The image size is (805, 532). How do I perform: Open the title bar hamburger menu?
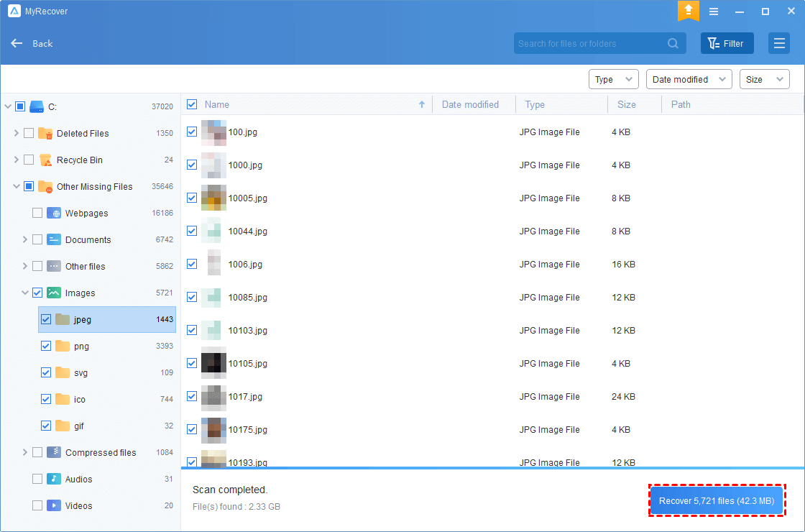(x=714, y=12)
